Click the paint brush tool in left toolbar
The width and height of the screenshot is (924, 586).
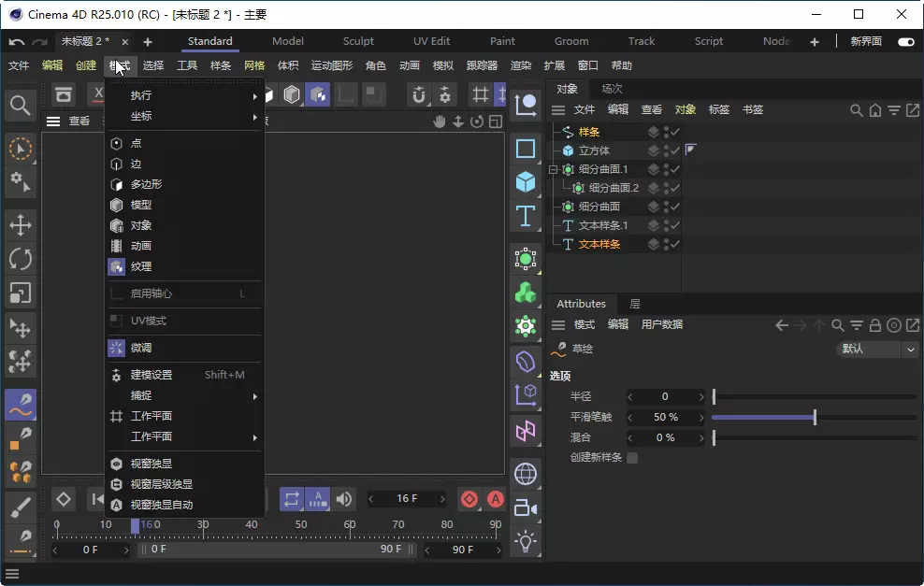click(x=20, y=507)
